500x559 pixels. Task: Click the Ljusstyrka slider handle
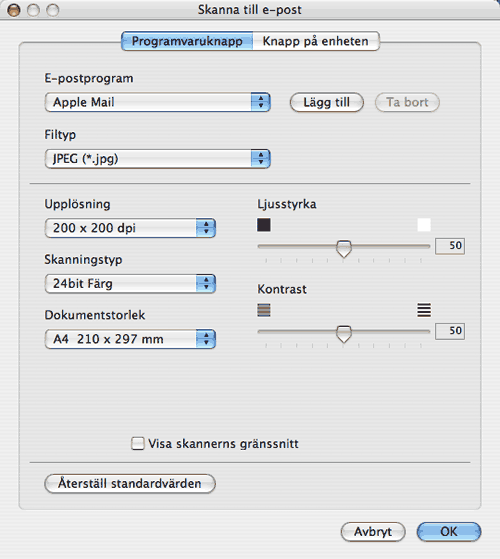(x=344, y=248)
